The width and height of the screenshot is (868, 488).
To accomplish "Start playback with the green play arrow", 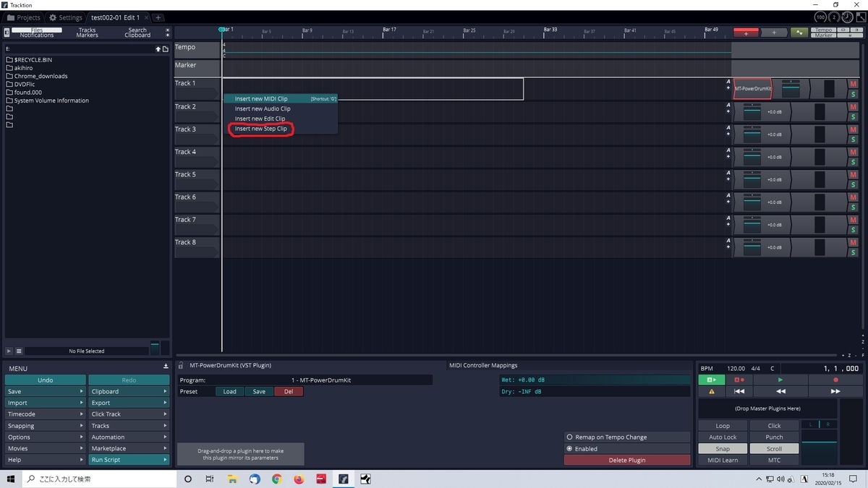I will (780, 380).
